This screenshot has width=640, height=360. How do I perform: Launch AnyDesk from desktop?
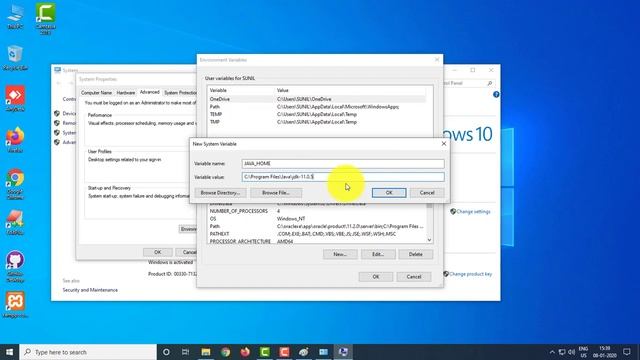pos(15,98)
